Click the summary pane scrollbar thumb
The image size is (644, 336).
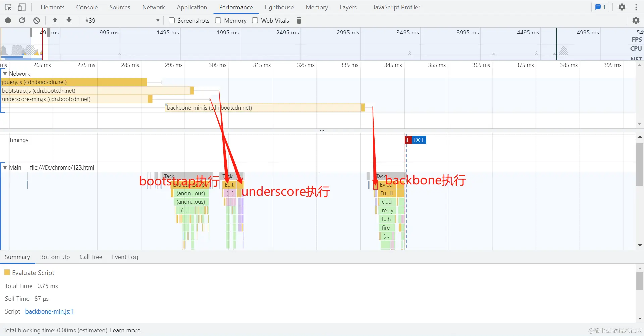click(x=640, y=281)
